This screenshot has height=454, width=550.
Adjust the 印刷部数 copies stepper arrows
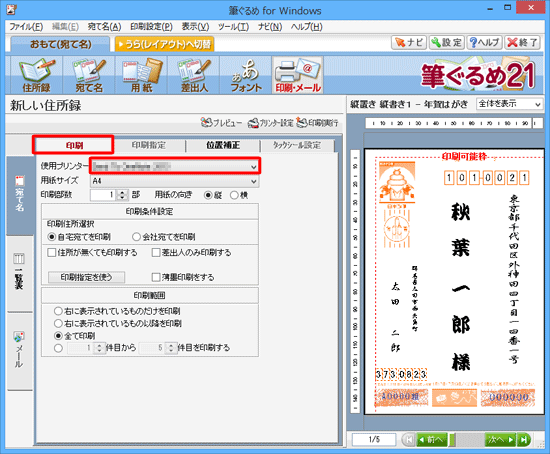[122, 195]
